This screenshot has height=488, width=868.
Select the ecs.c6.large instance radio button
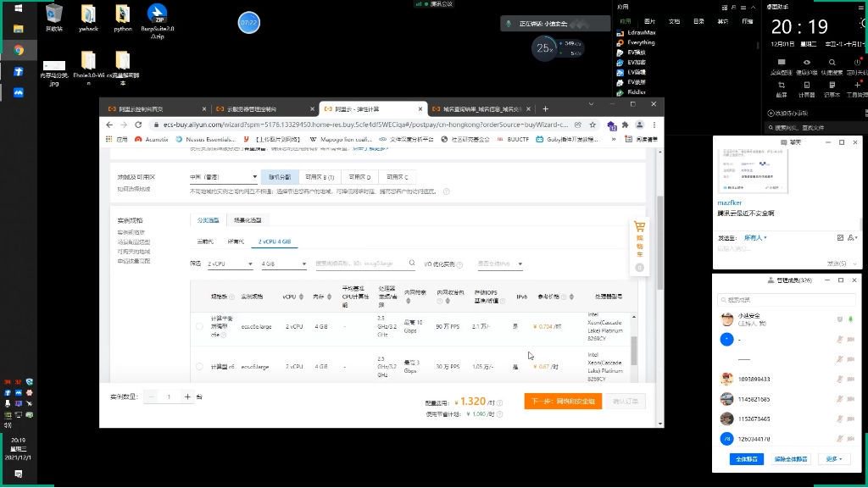[199, 366]
